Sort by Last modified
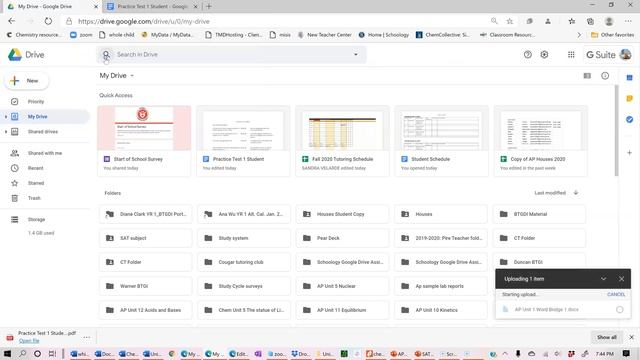This screenshot has width=640, height=360. tap(550, 193)
